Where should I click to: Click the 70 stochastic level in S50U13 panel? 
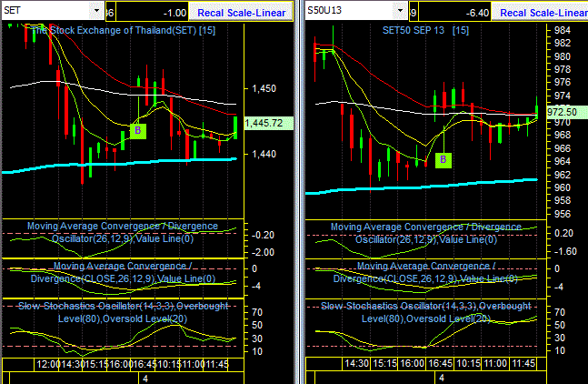(560, 312)
